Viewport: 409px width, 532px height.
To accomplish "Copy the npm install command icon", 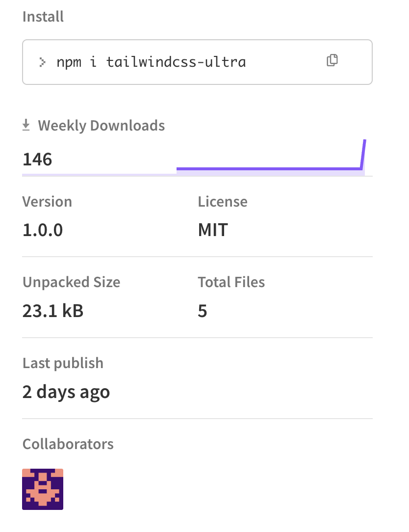I will pos(332,60).
